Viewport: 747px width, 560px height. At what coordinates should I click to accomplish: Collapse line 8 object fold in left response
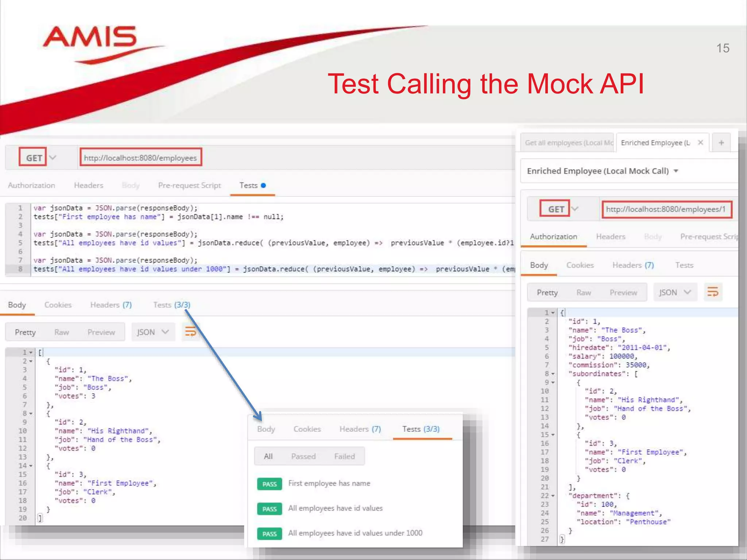[31, 414]
